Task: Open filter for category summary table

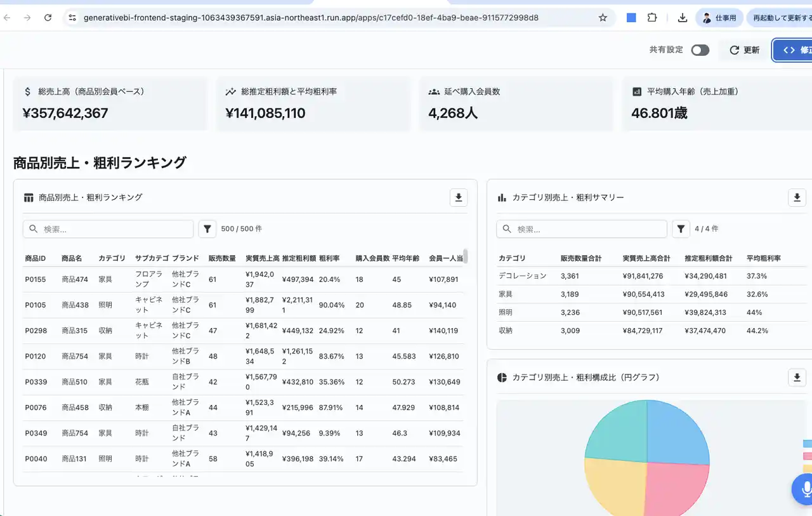Action: (x=681, y=229)
